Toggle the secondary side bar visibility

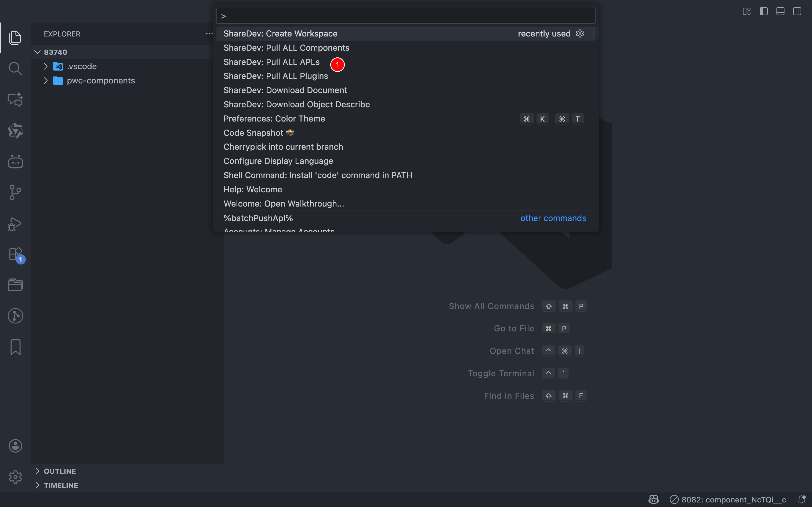click(797, 11)
